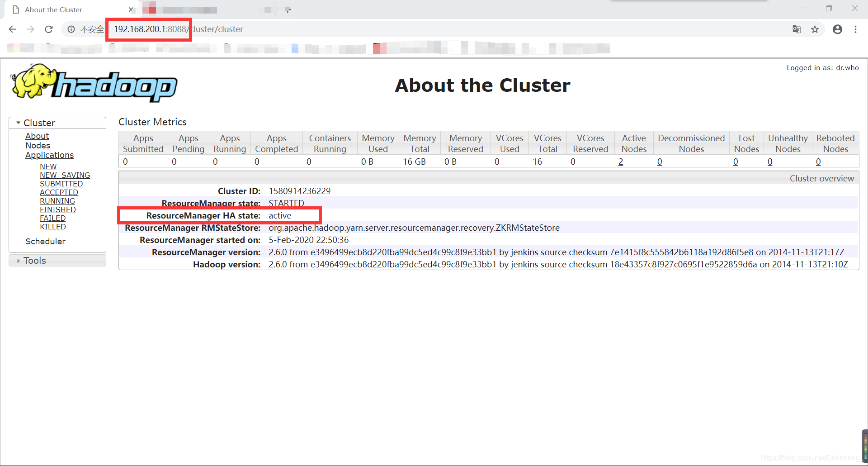Click the Hadoop version value text

(558, 264)
